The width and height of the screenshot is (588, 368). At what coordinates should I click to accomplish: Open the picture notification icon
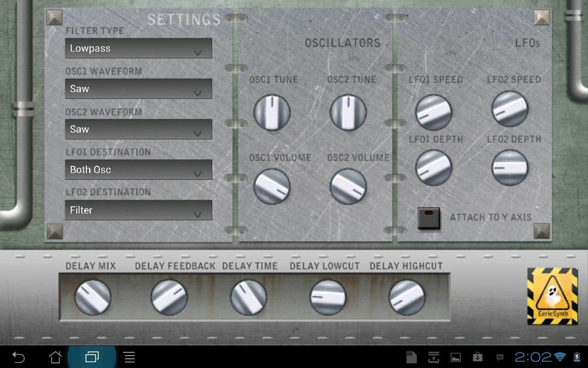[456, 357]
